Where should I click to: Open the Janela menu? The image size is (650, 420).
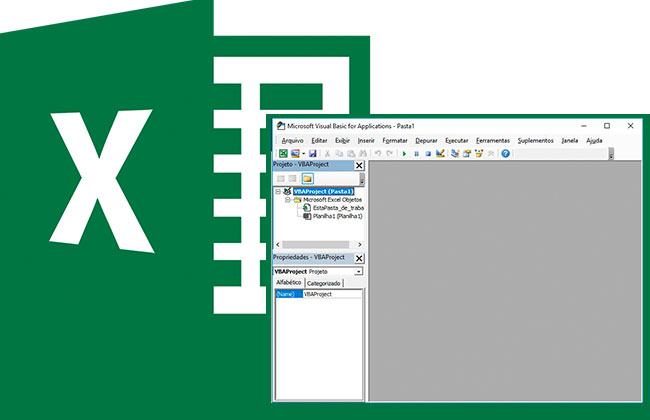click(x=570, y=141)
